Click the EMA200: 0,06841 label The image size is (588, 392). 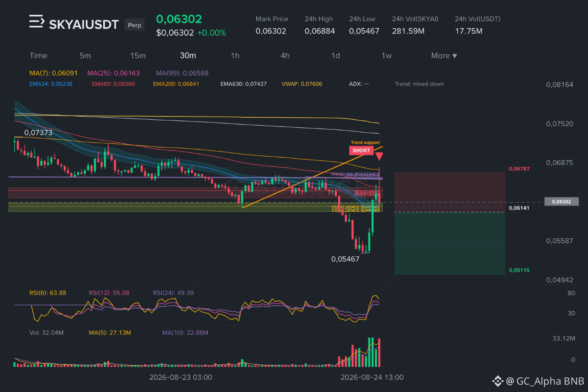(x=176, y=84)
